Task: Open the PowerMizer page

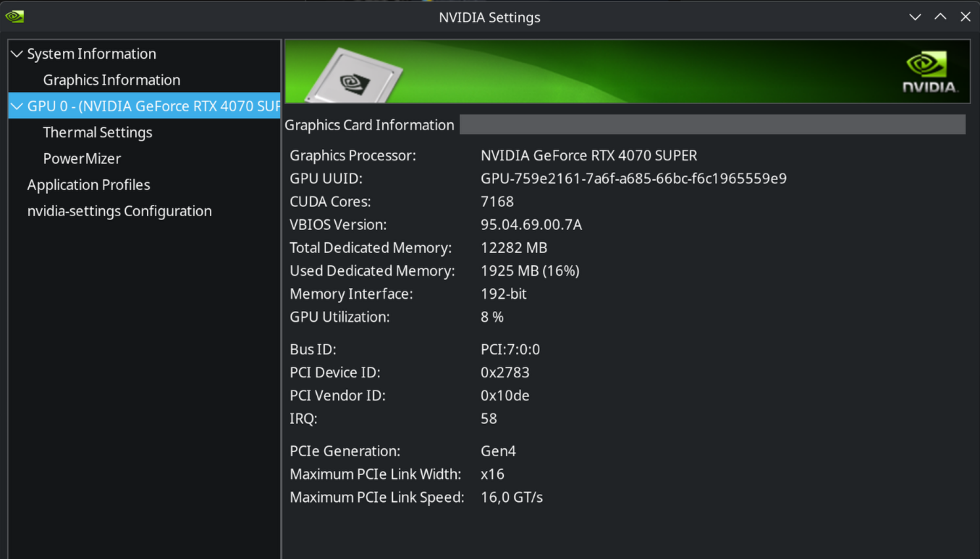Action: (82, 158)
